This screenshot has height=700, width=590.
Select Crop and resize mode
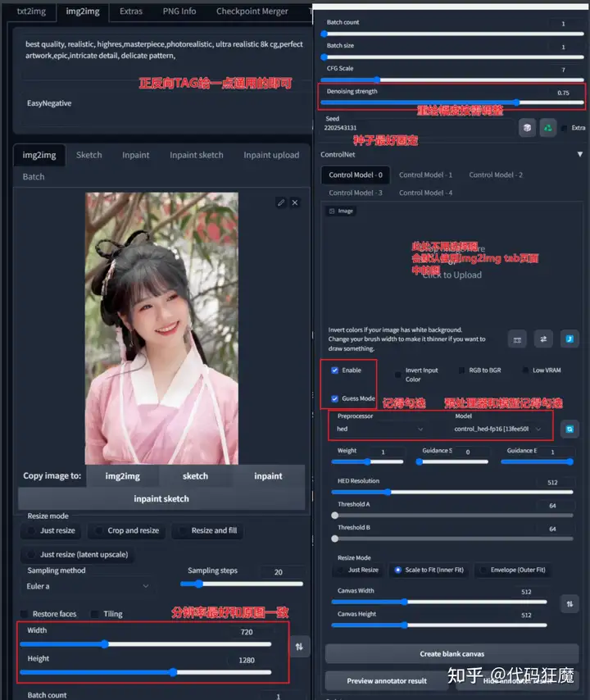tap(127, 531)
